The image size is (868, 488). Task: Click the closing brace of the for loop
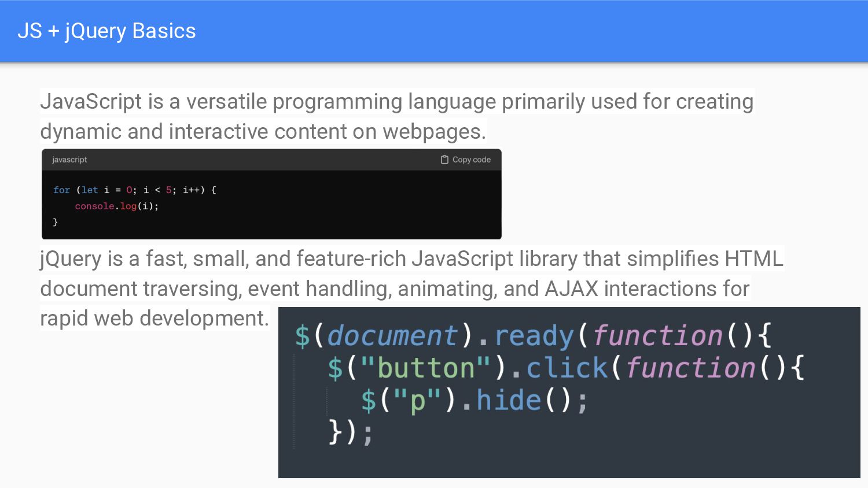pos(56,222)
